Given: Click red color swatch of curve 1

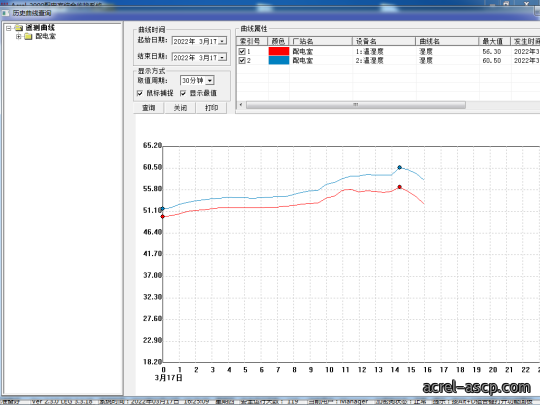Looking at the screenshot, I should [x=278, y=51].
